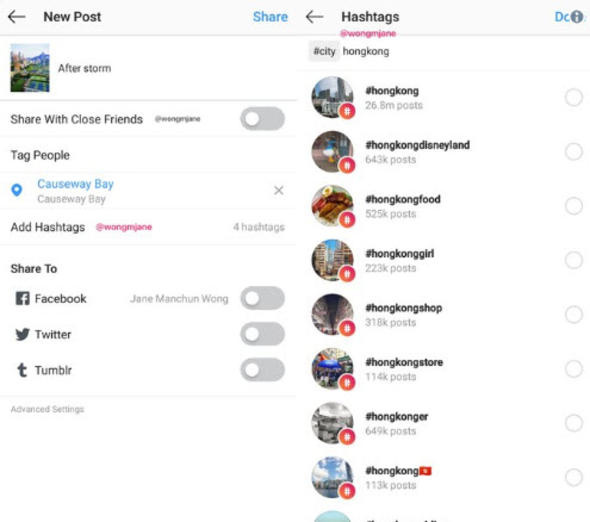Select #hongkongfood radio button
590x522 pixels.
(574, 206)
